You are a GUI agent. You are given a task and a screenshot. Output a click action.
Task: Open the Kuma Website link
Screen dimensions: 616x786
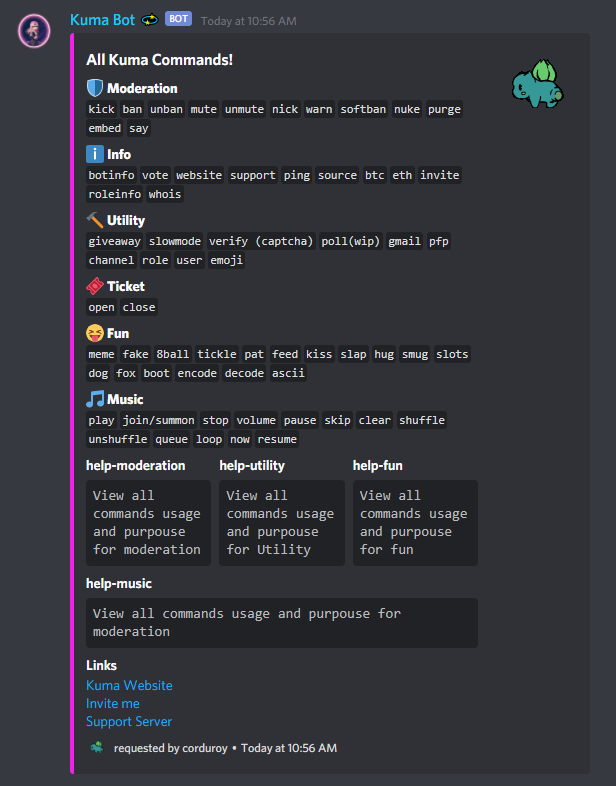129,685
